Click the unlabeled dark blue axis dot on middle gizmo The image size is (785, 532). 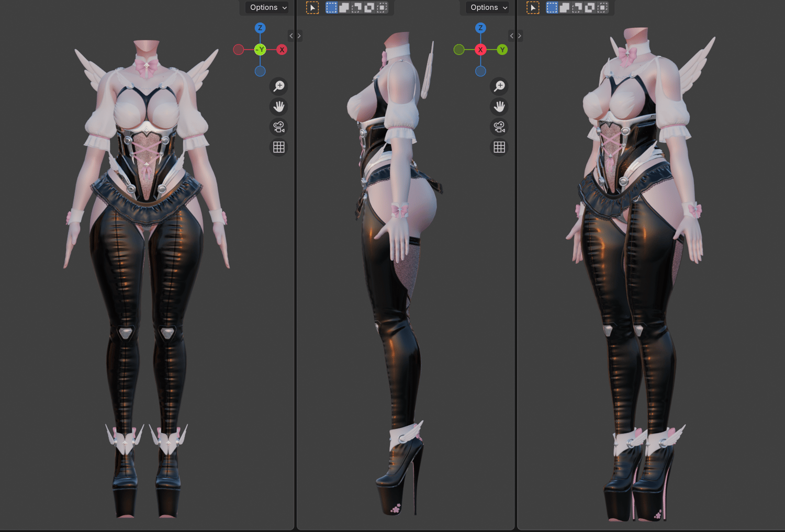coord(480,71)
